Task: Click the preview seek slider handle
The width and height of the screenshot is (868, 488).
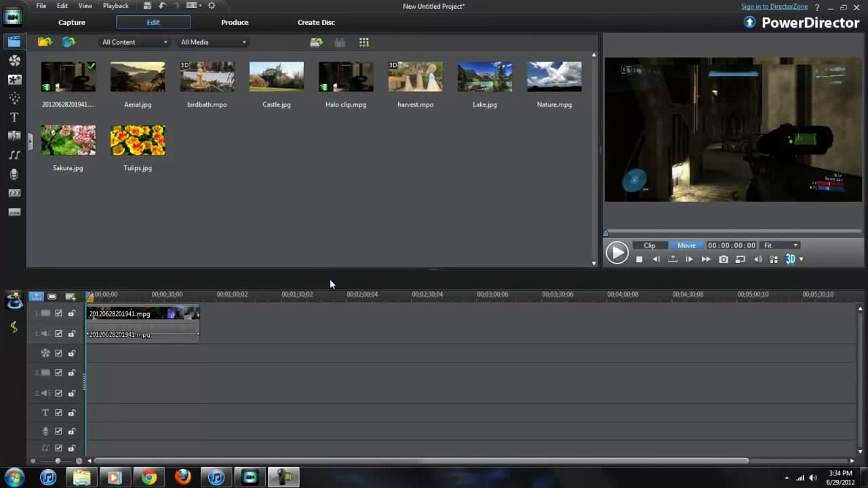Action: coord(606,232)
